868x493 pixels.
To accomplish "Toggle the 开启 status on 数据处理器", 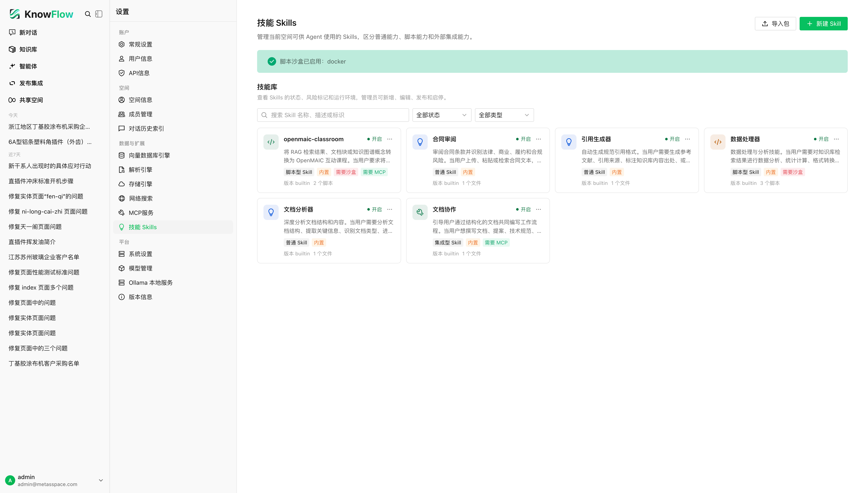I will tap(821, 139).
